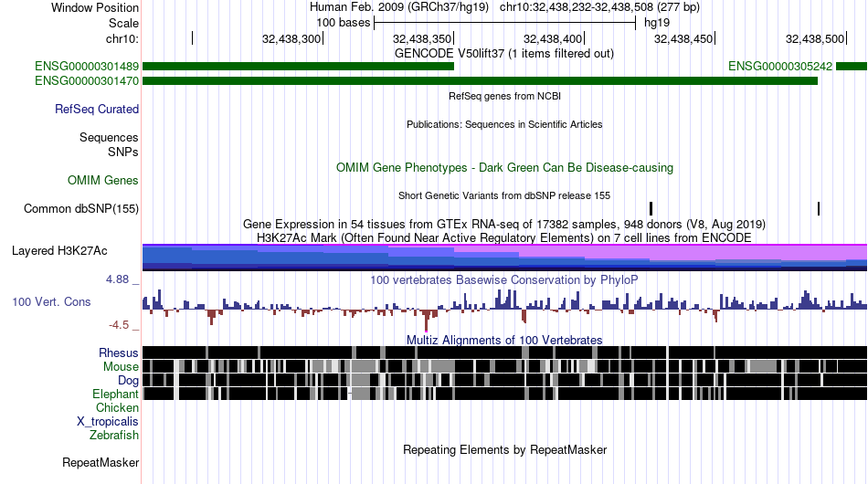
Task: Click the OMIM Gene Phenotypes title text
Action: (x=505, y=168)
